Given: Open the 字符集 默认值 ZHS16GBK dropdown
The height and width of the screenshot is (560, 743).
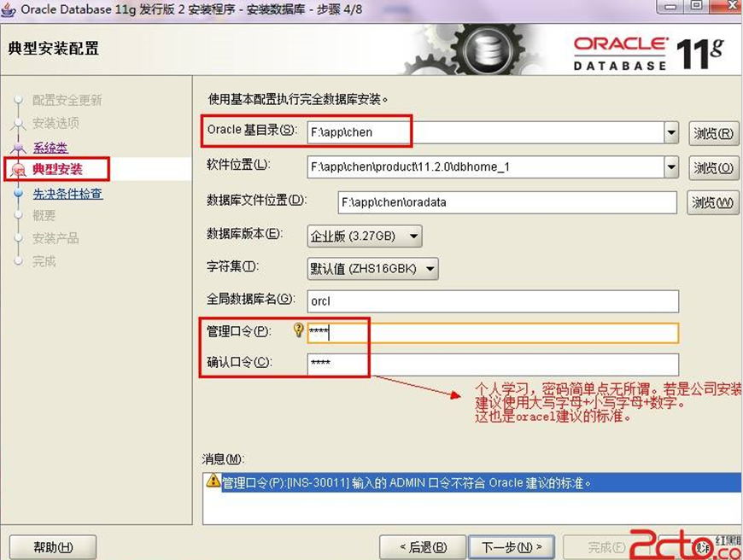Looking at the screenshot, I should point(372,269).
